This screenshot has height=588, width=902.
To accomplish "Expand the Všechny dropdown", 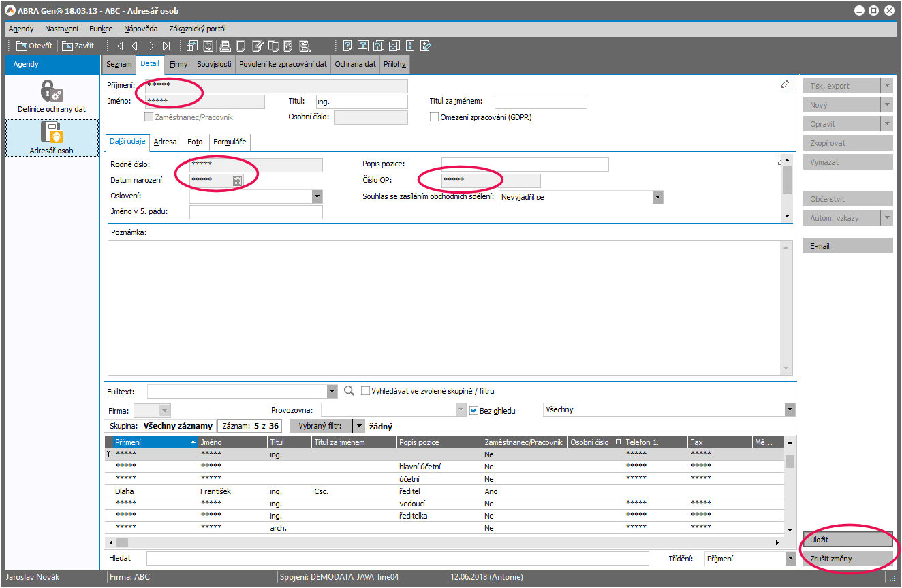I will click(x=790, y=409).
